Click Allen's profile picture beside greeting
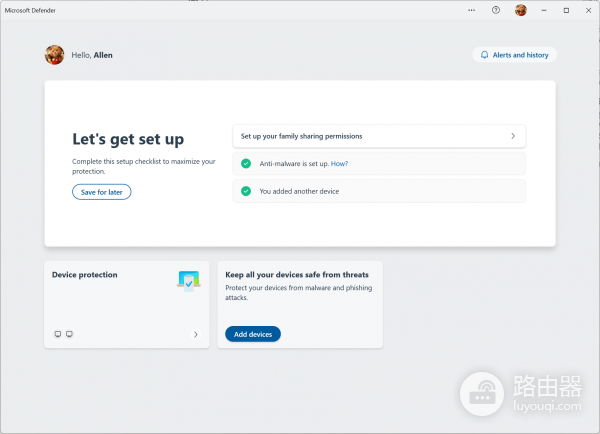Screen dimensions: 600x434 55,55
